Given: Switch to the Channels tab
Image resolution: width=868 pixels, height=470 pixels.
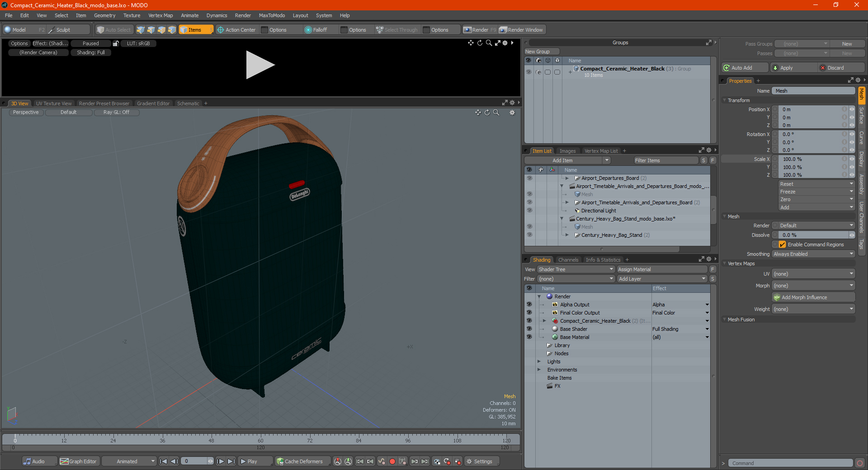Looking at the screenshot, I should point(568,260).
